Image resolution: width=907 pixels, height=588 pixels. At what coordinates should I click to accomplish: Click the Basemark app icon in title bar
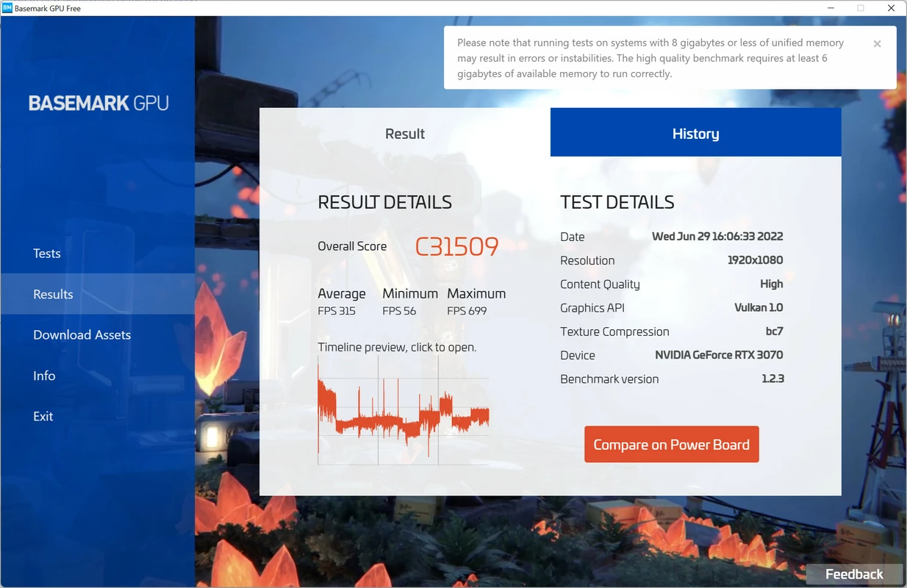coord(7,8)
